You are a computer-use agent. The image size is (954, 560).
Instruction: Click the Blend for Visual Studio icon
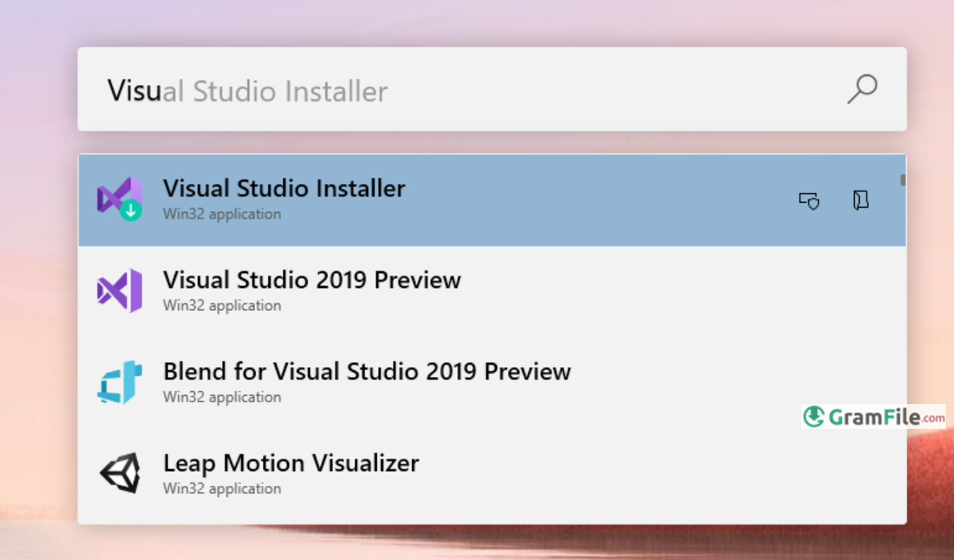tap(120, 383)
